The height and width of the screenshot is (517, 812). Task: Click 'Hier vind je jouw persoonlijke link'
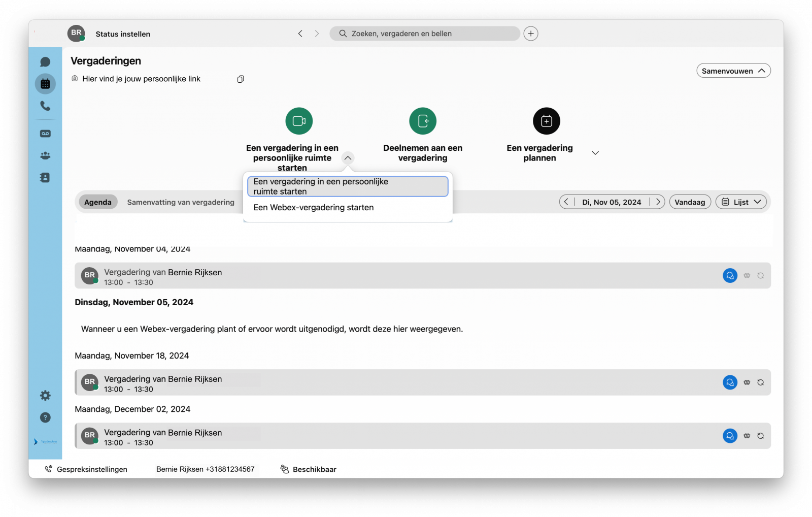pos(141,79)
